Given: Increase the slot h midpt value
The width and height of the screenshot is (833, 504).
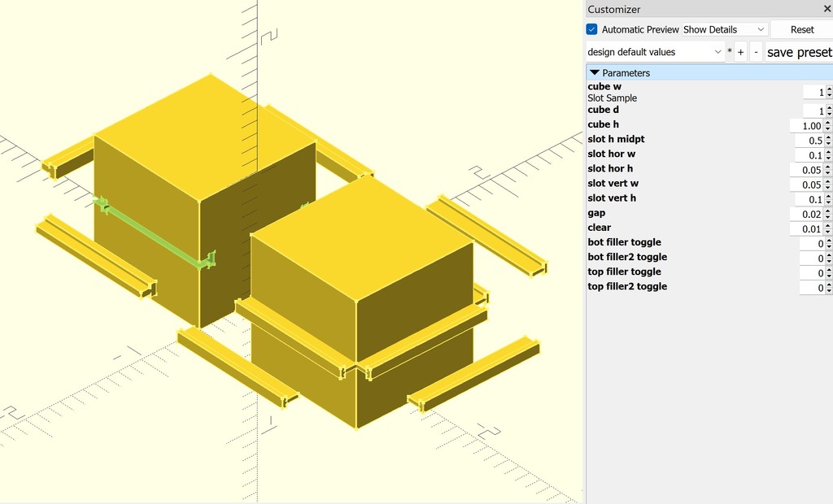Looking at the screenshot, I should pos(828,137).
